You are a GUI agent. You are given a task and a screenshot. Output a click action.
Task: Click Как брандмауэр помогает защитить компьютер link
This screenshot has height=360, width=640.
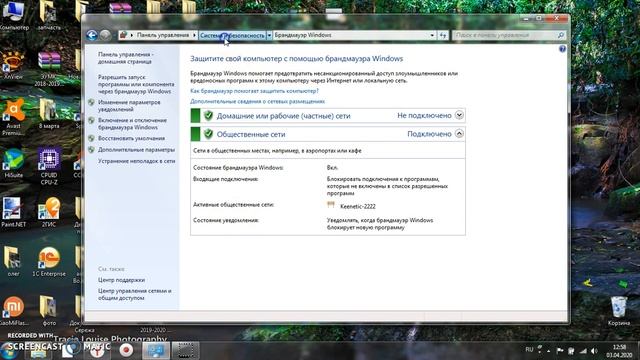pyautogui.click(x=254, y=91)
